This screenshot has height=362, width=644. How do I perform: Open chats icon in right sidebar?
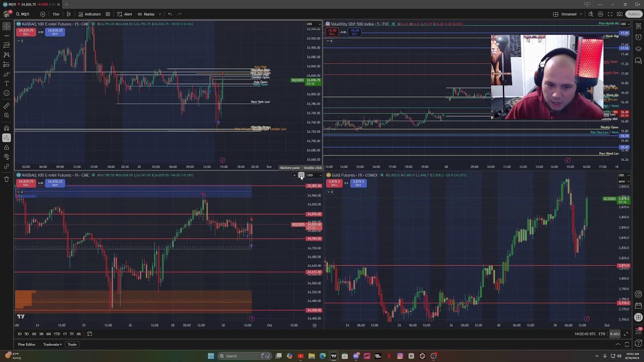click(x=638, y=61)
